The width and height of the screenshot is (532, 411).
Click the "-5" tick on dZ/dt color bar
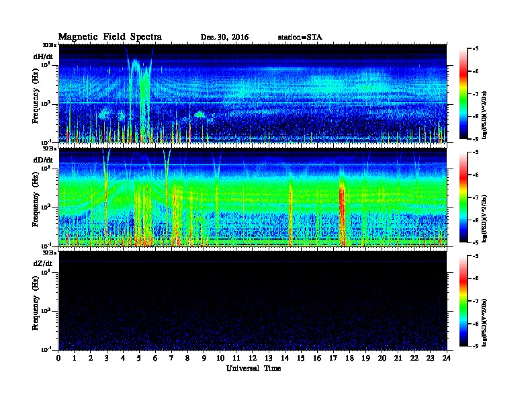tap(476, 256)
